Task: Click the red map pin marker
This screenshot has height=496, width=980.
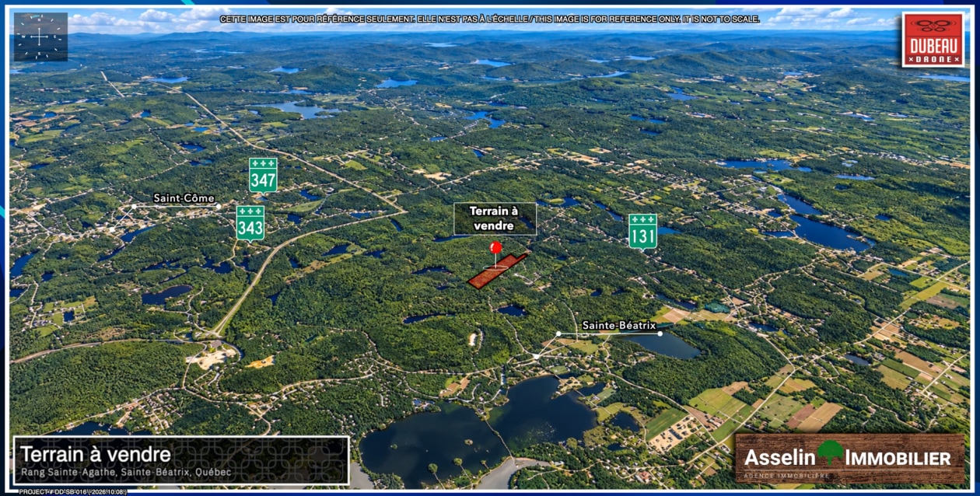Action: 495,248
